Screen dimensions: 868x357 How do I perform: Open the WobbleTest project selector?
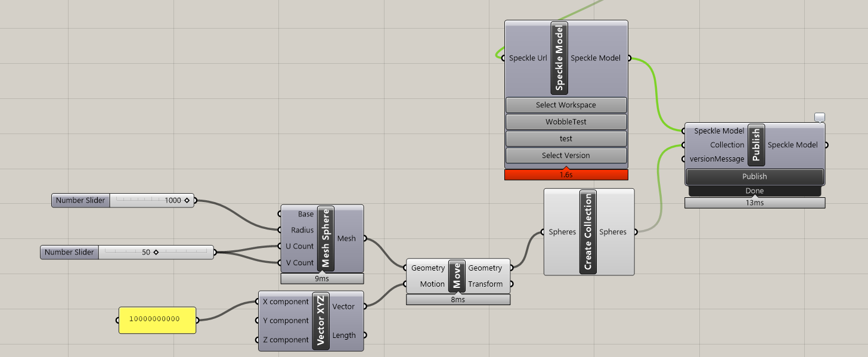click(566, 122)
